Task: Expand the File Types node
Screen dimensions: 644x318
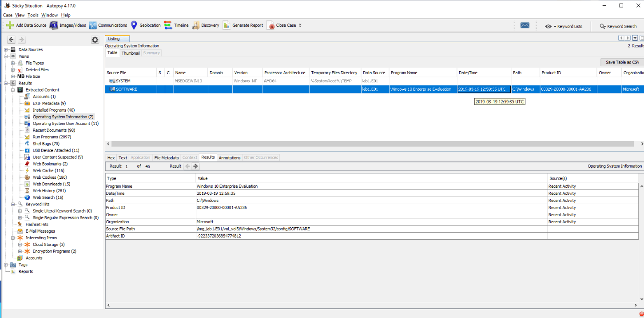Action: (13, 63)
